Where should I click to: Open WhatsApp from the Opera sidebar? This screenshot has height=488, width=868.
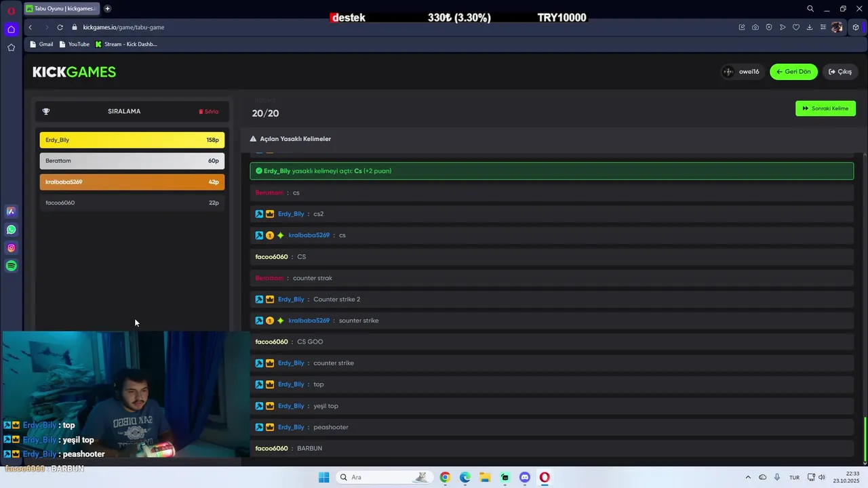pyautogui.click(x=11, y=230)
